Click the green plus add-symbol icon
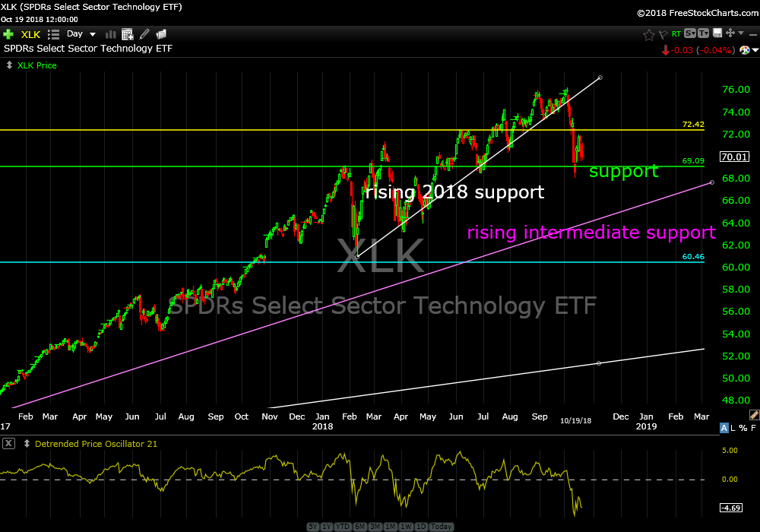Viewport: 760px width, 532px height. click(8, 34)
